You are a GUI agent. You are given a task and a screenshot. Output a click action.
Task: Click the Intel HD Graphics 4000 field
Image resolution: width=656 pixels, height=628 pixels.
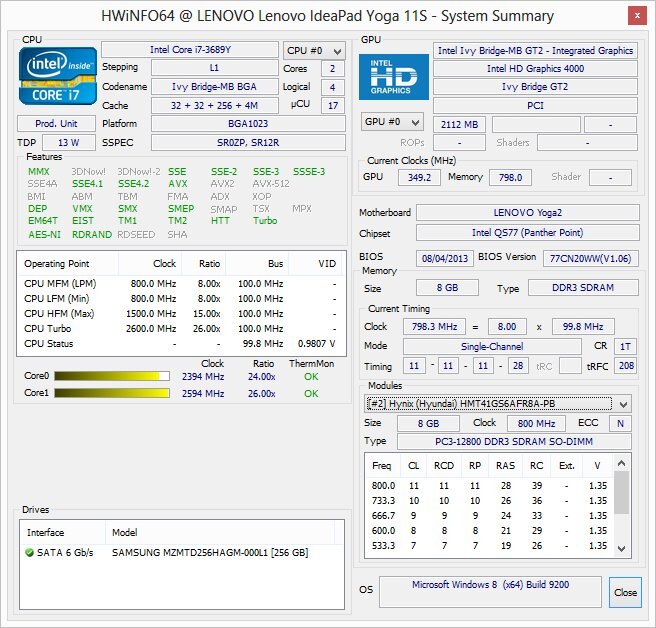click(535, 68)
